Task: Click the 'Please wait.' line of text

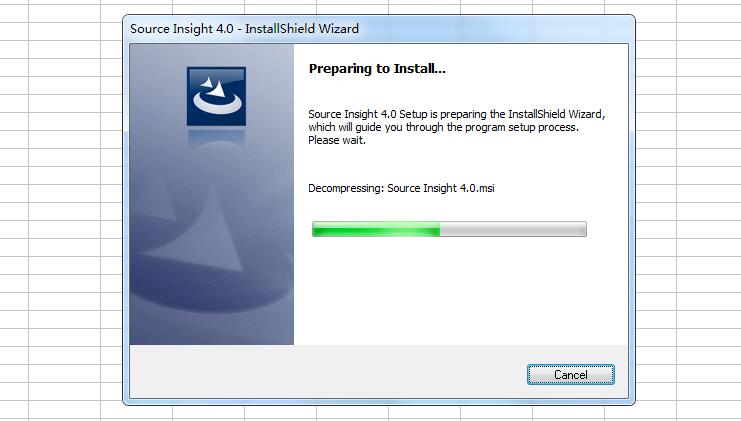Action: pos(337,140)
